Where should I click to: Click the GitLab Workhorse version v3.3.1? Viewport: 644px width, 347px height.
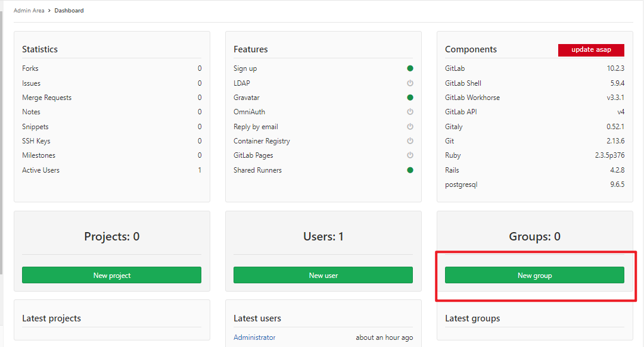point(615,98)
